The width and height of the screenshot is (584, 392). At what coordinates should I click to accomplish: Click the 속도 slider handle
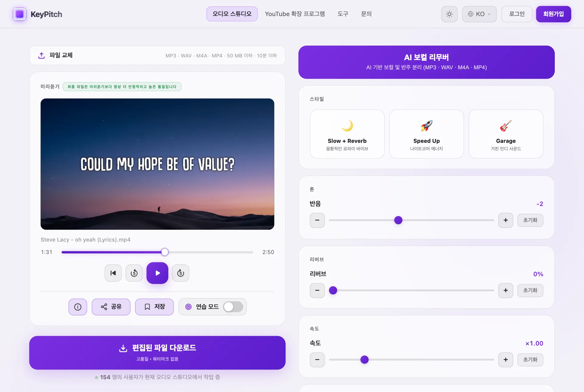364,360
